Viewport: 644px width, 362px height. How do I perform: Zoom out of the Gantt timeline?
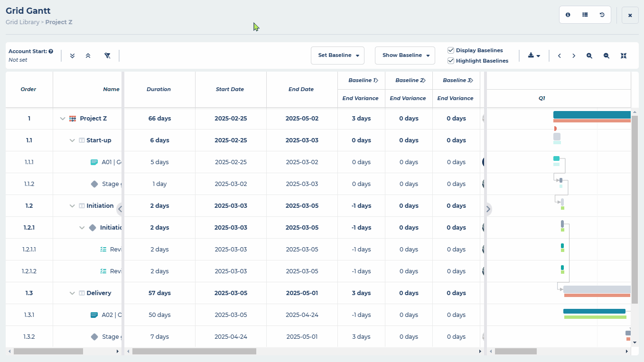click(606, 56)
